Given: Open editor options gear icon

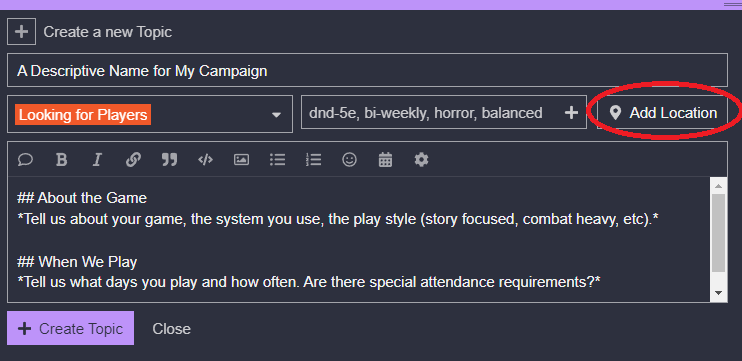Looking at the screenshot, I should pyautogui.click(x=421, y=160).
